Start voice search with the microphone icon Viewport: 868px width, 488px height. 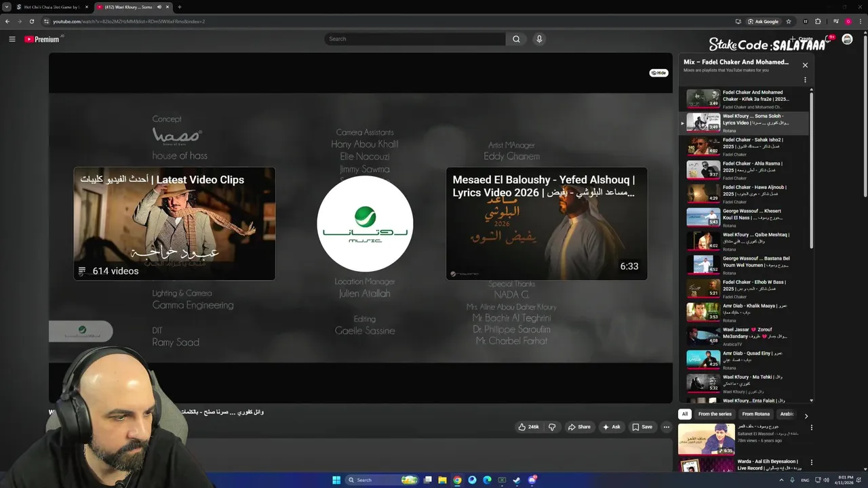539,39
